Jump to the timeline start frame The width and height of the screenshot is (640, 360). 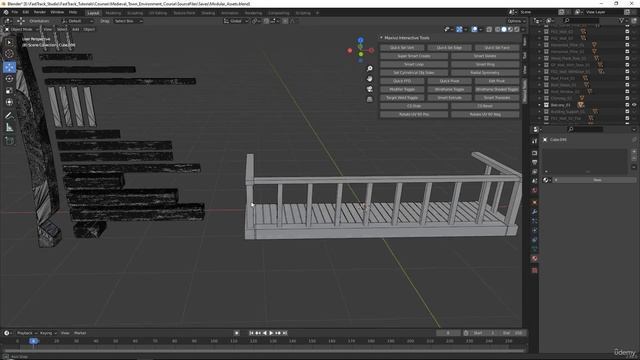click(251, 333)
